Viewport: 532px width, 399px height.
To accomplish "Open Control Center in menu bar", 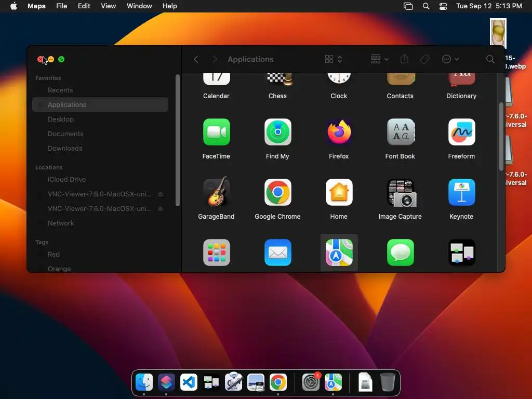I will [x=443, y=6].
